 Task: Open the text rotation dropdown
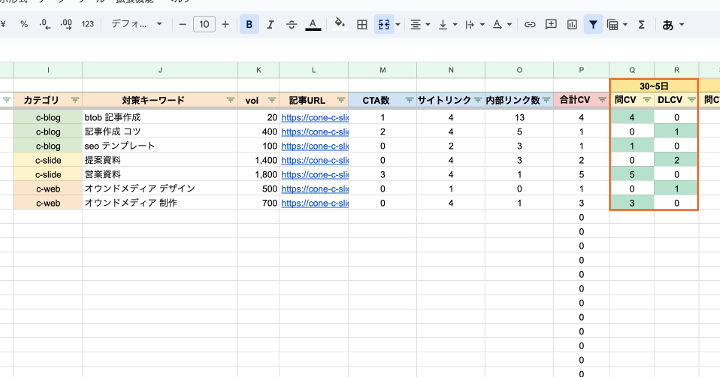(502, 24)
